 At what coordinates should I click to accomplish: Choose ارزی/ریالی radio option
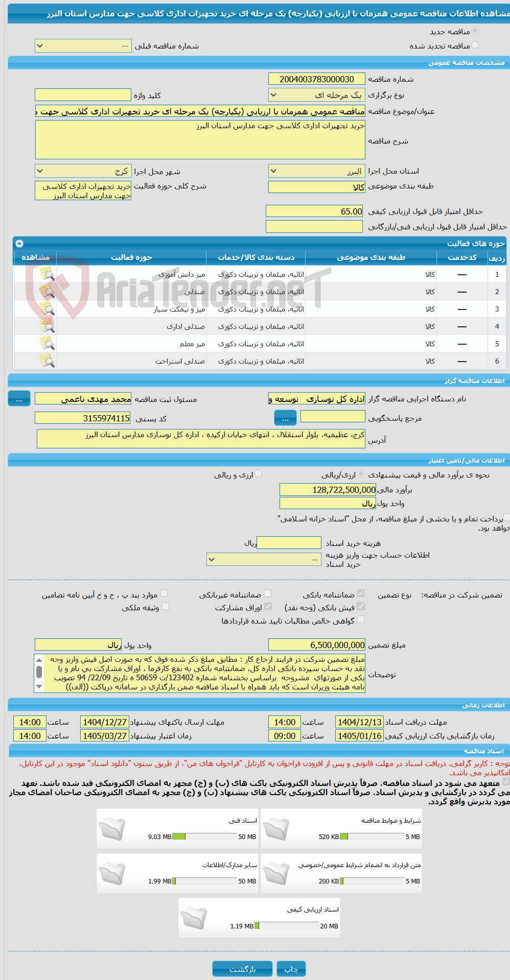click(x=361, y=474)
